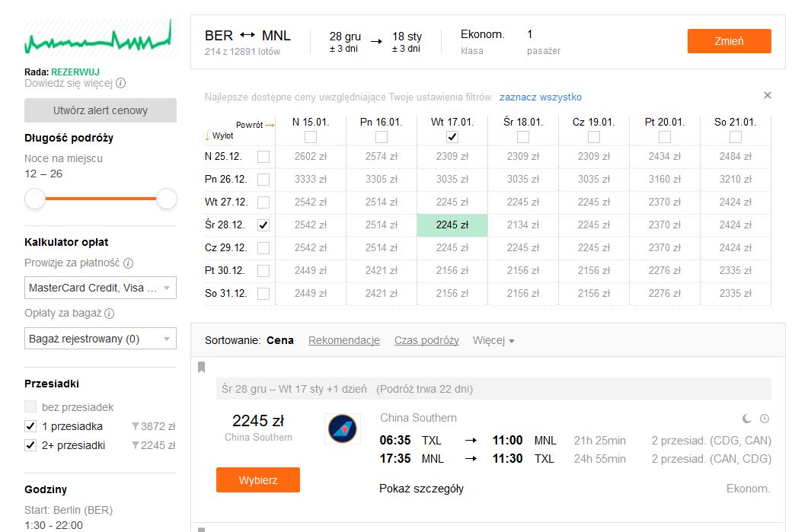795x532 pixels.
Task: Tick the N 15.01. return date checkbox
Action: pos(311,137)
